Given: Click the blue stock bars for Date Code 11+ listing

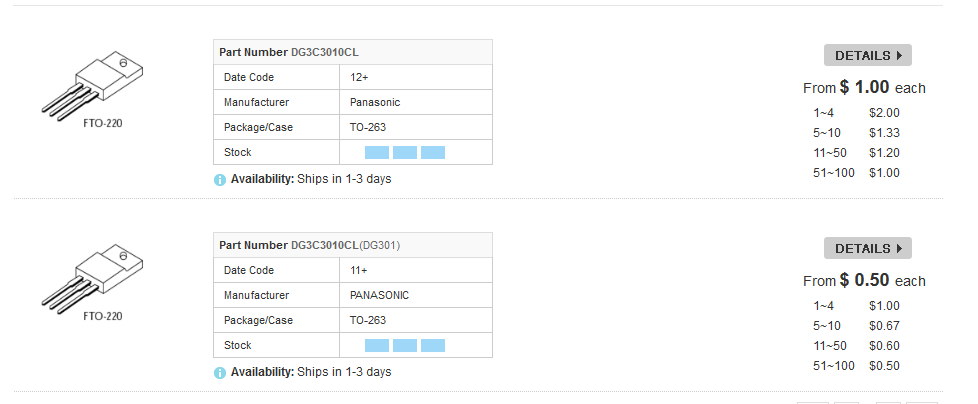Looking at the screenshot, I should pos(404,346).
